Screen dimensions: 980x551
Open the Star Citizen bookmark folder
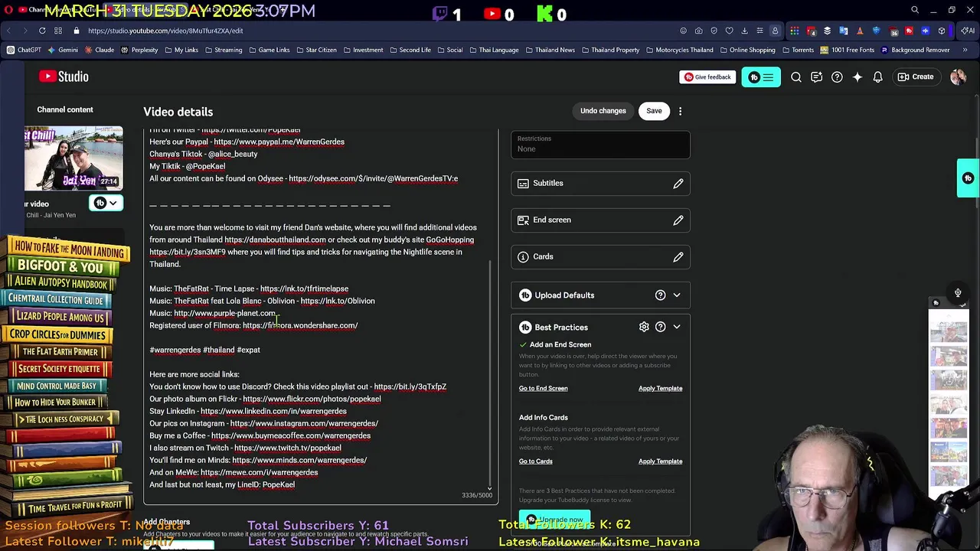coord(315,51)
